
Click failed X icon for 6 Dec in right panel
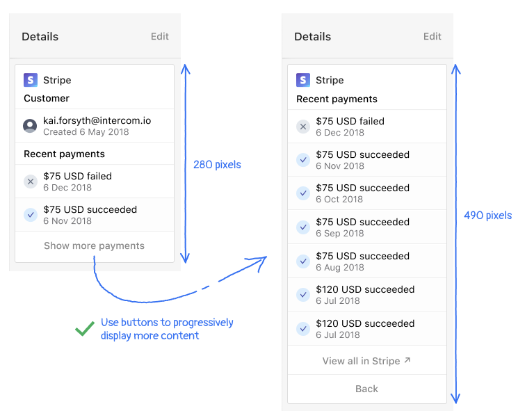pos(302,127)
